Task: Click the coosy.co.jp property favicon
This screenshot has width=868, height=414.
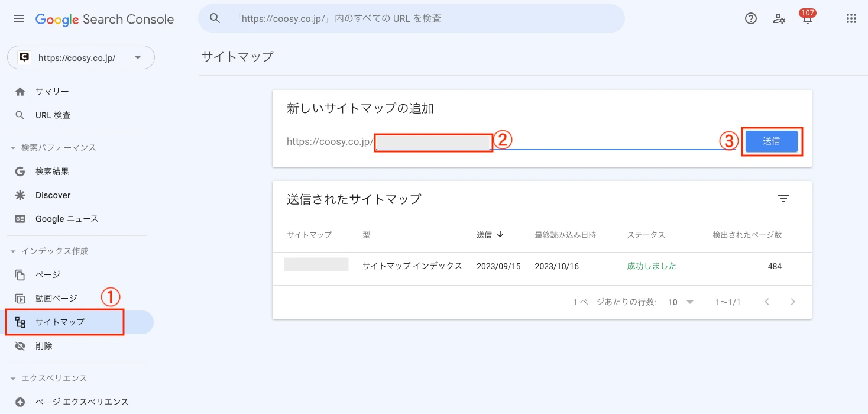Action: coord(24,57)
